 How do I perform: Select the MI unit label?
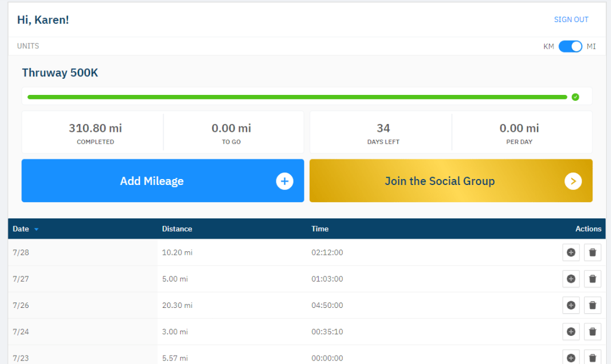coord(591,47)
